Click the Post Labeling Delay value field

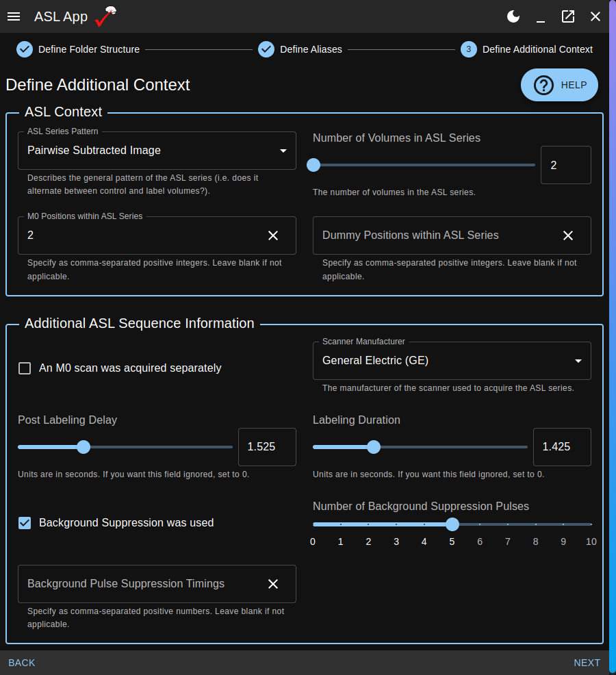[x=266, y=447]
